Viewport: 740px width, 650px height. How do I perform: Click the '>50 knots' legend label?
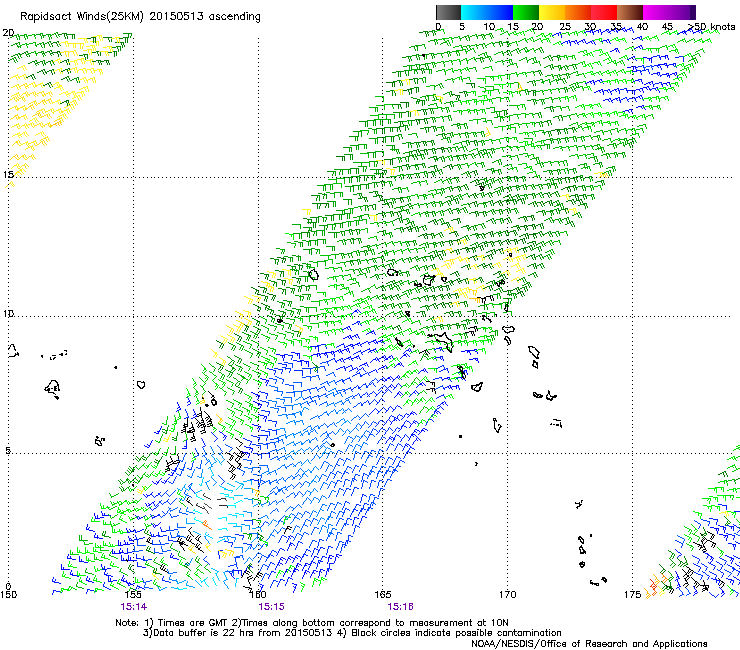pyautogui.click(x=711, y=27)
